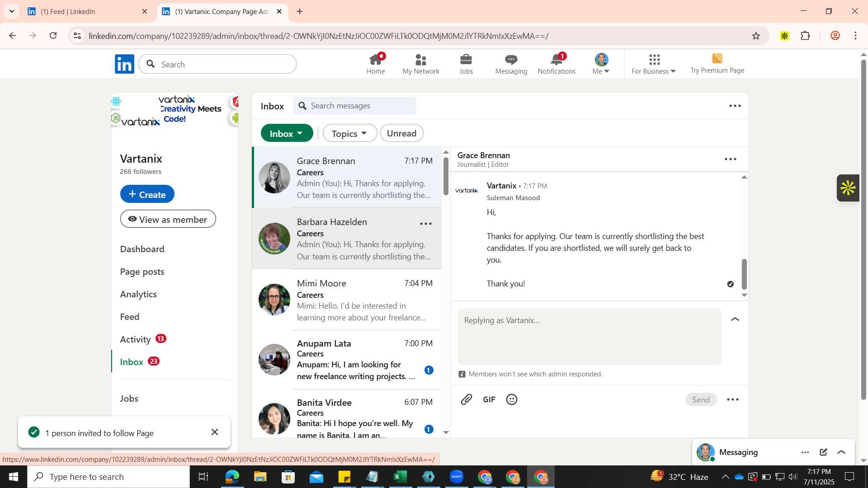Image resolution: width=868 pixels, height=488 pixels.
Task: Go to the Jobs navbar icon
Action: coord(466,64)
